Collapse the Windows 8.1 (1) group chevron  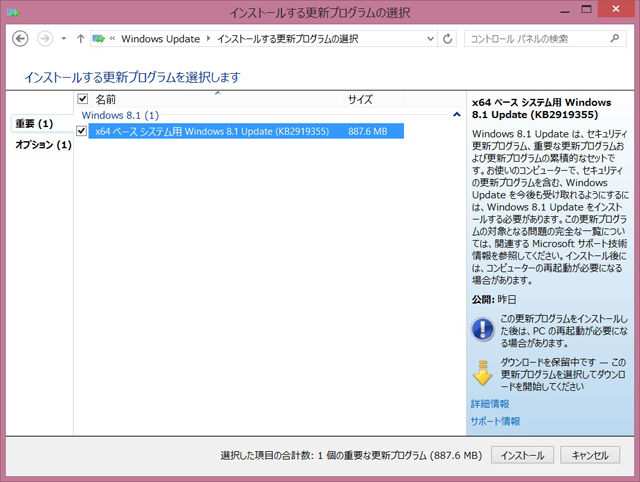[457, 115]
